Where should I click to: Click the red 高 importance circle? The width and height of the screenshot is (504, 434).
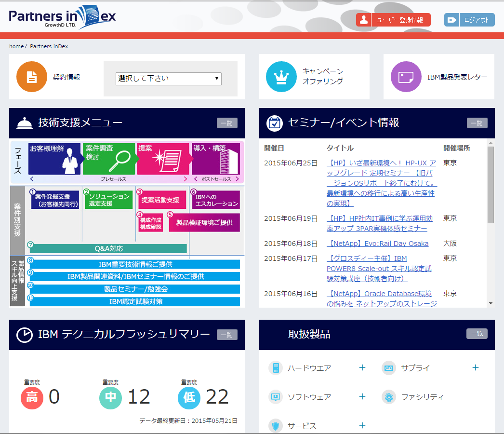click(32, 398)
